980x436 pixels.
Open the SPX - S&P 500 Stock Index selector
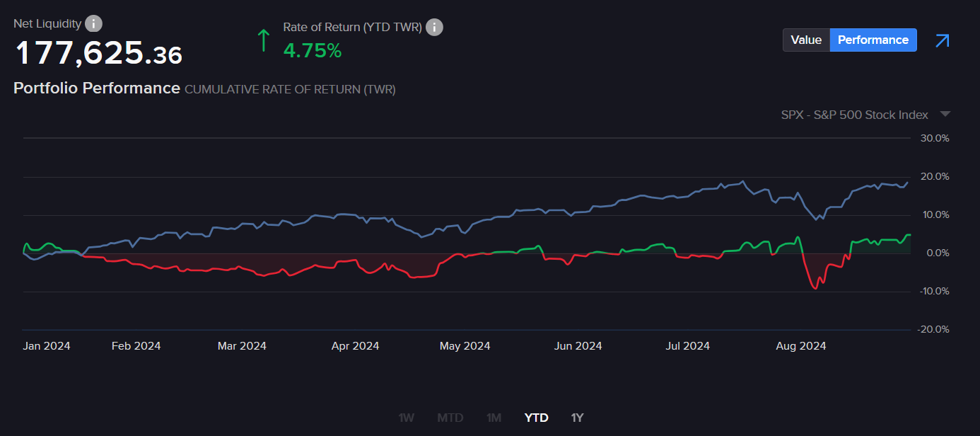(x=854, y=115)
